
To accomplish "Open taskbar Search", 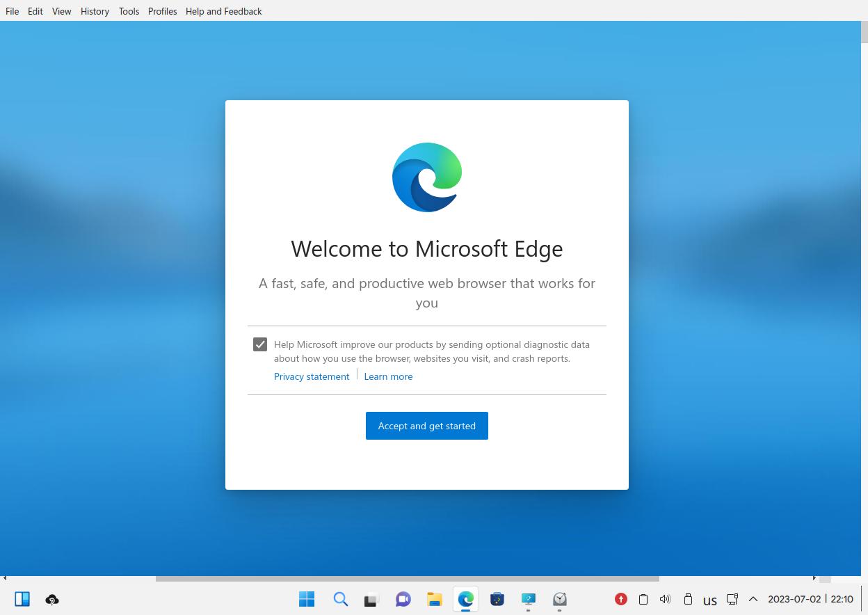I will pos(340,599).
